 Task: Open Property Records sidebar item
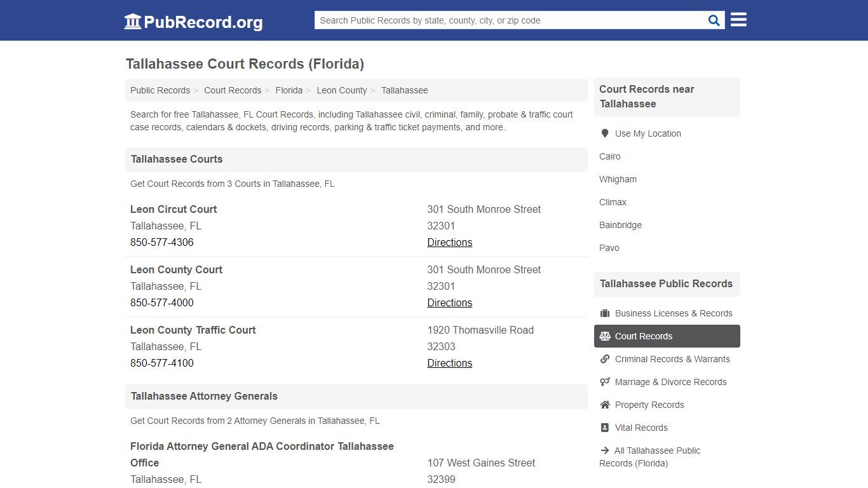point(667,405)
